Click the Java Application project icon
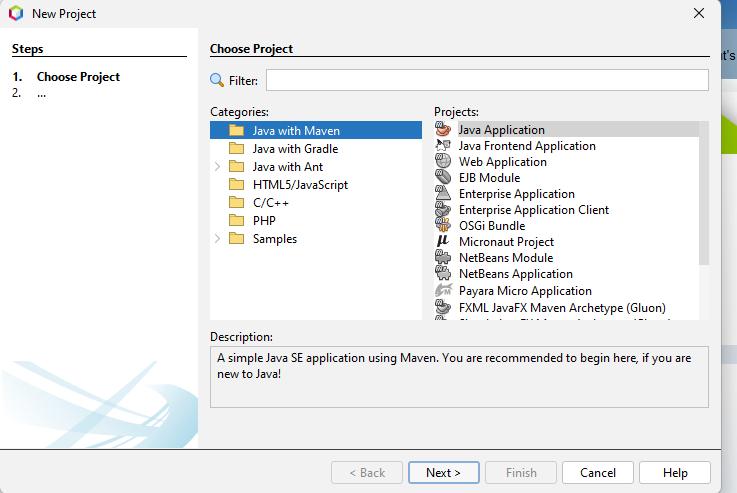 click(x=443, y=129)
